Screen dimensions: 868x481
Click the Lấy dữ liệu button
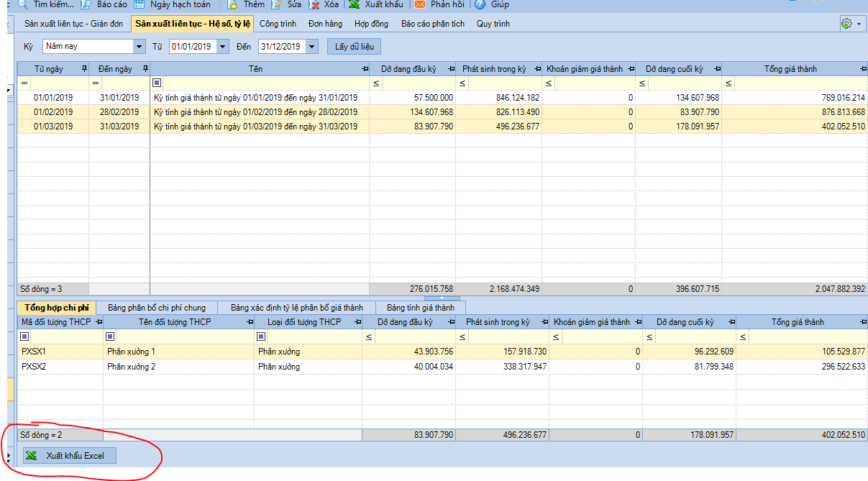coord(354,47)
